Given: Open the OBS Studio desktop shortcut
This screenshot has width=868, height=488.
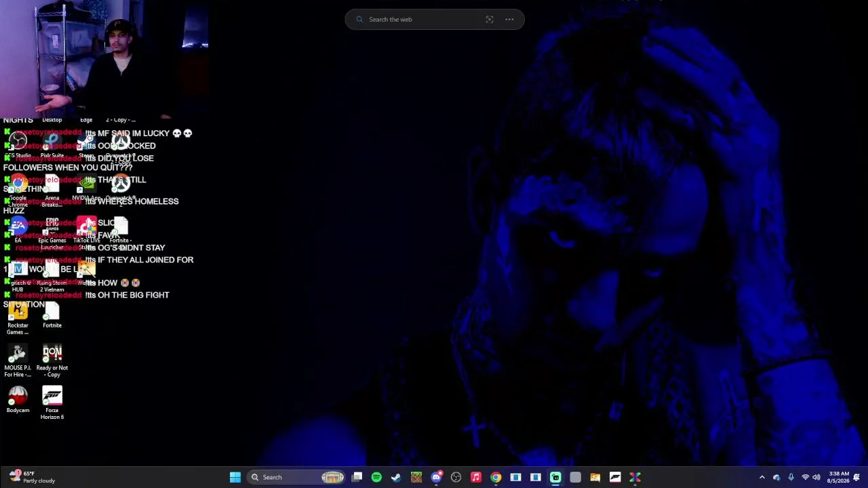Looking at the screenshot, I should (x=18, y=145).
